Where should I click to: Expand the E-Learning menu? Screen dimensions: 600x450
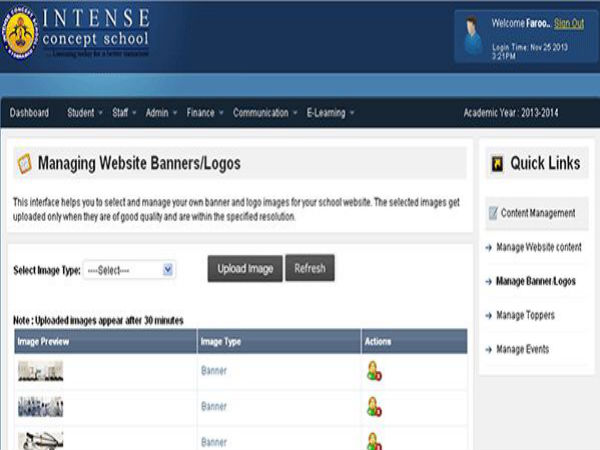tap(330, 113)
